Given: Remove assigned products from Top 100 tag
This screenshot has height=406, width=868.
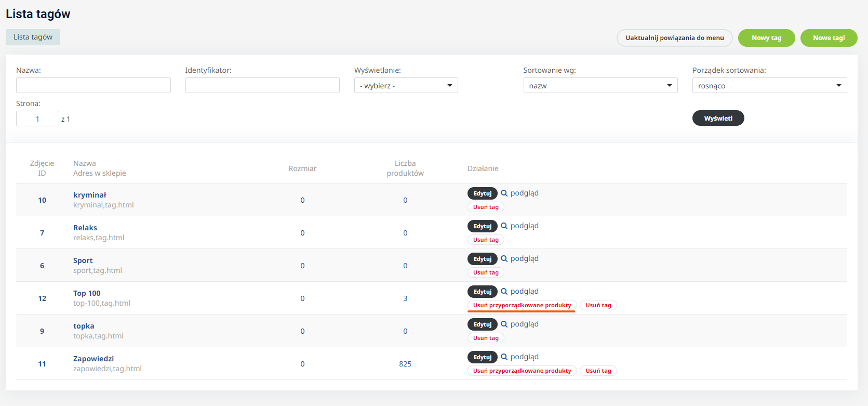Looking at the screenshot, I should click(522, 305).
